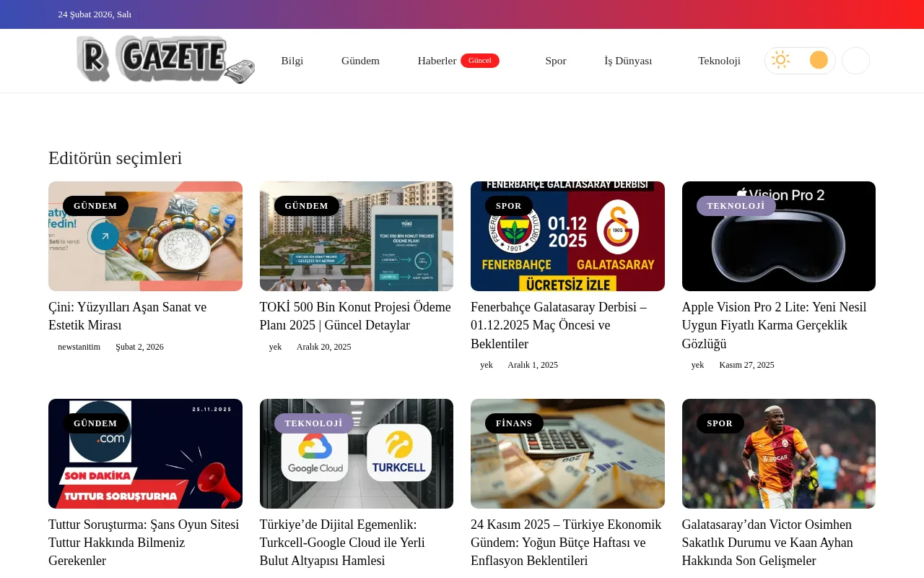Click the date icon before Şubat 2, 2026

[x=110, y=347]
